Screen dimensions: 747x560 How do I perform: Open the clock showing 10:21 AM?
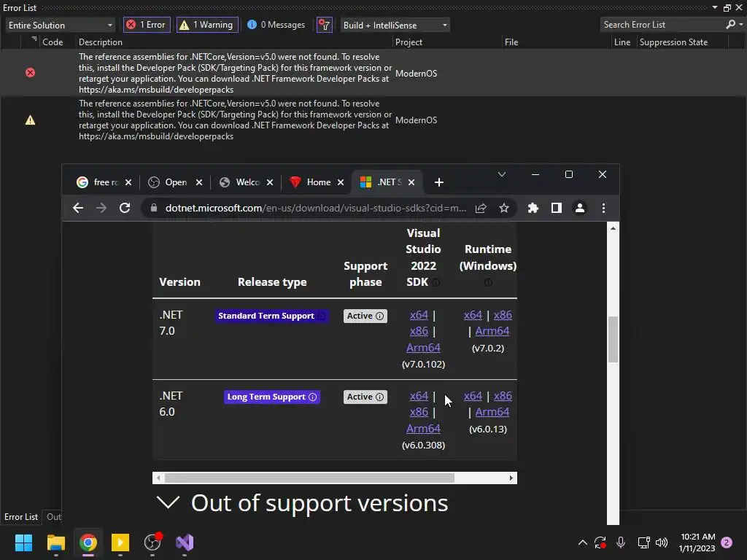tap(697, 542)
